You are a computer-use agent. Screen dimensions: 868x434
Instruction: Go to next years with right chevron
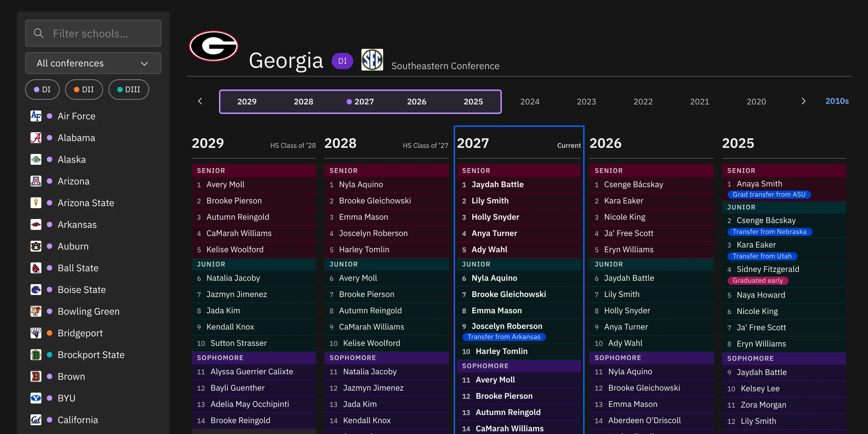tap(803, 101)
